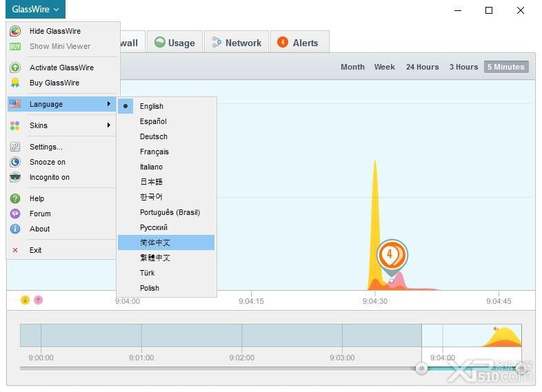Click the blue About info icon
The width and height of the screenshot is (542, 392).
coord(15,229)
